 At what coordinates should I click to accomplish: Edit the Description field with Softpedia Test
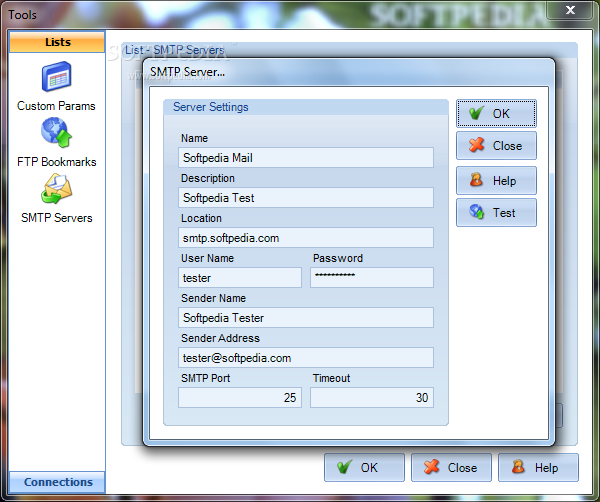click(306, 198)
